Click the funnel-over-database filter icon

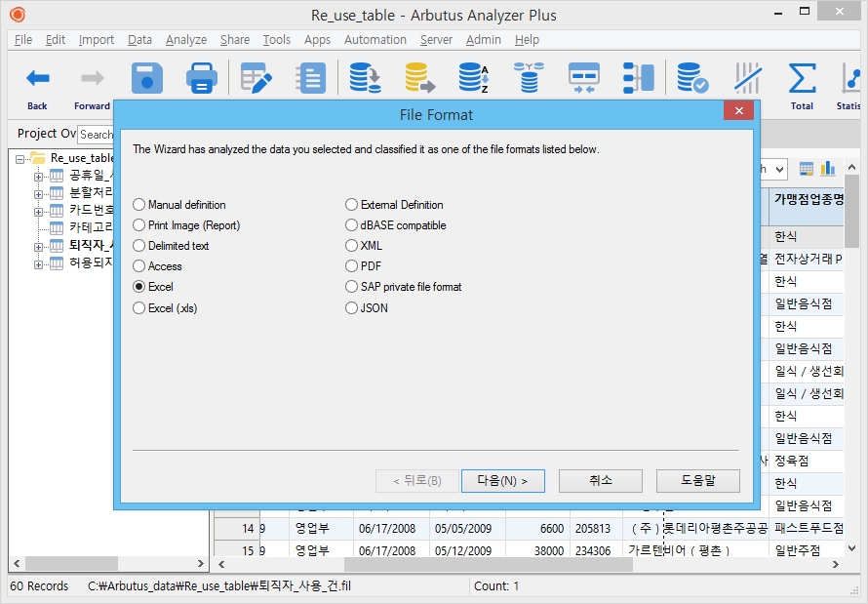[529, 78]
